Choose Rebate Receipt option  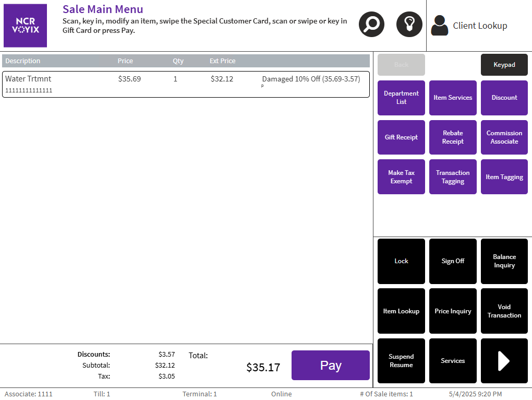453,137
